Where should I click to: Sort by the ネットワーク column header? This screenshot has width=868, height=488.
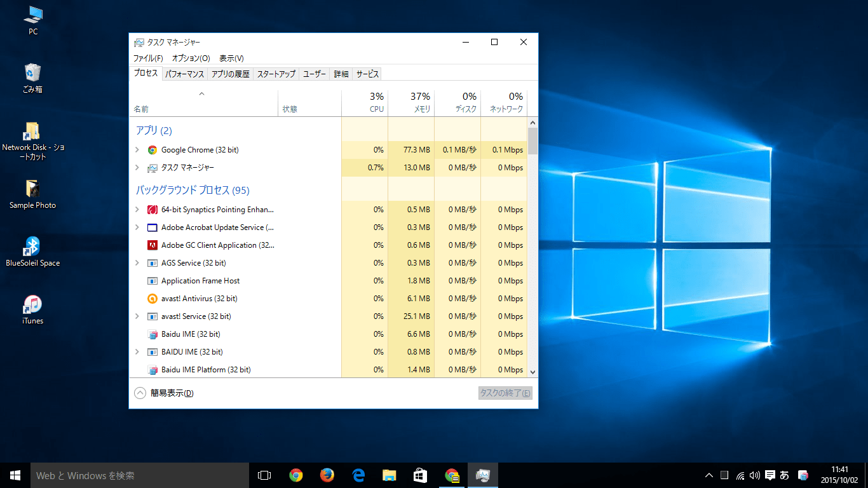click(504, 103)
